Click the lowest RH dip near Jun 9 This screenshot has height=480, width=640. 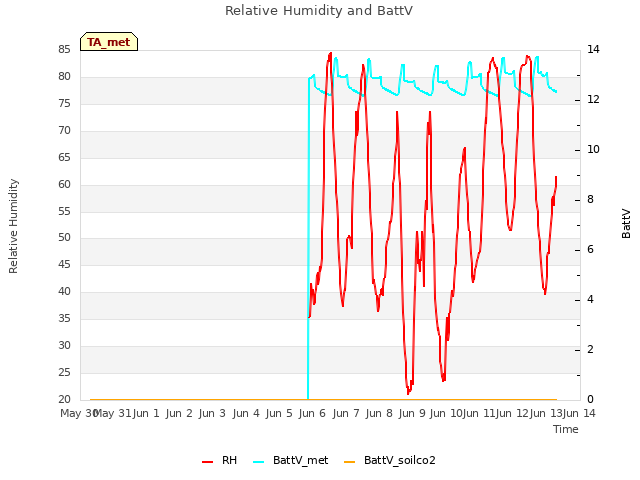tap(408, 393)
